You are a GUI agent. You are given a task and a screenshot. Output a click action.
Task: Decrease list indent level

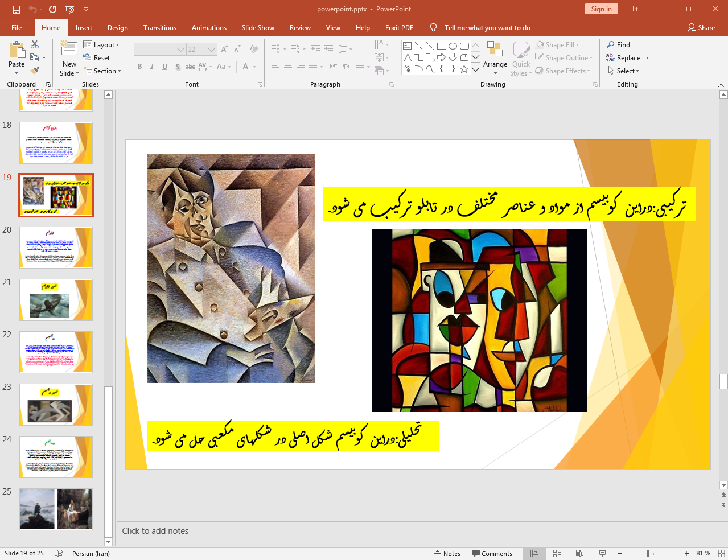pos(316,49)
